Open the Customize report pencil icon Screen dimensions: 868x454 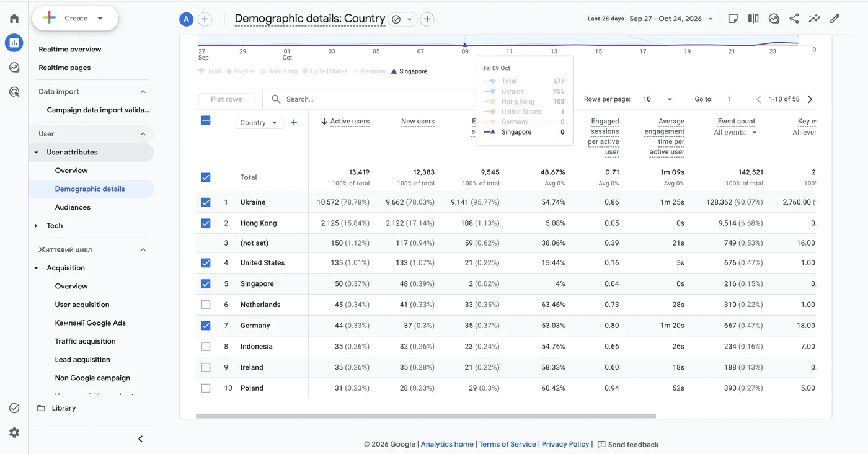tap(835, 19)
